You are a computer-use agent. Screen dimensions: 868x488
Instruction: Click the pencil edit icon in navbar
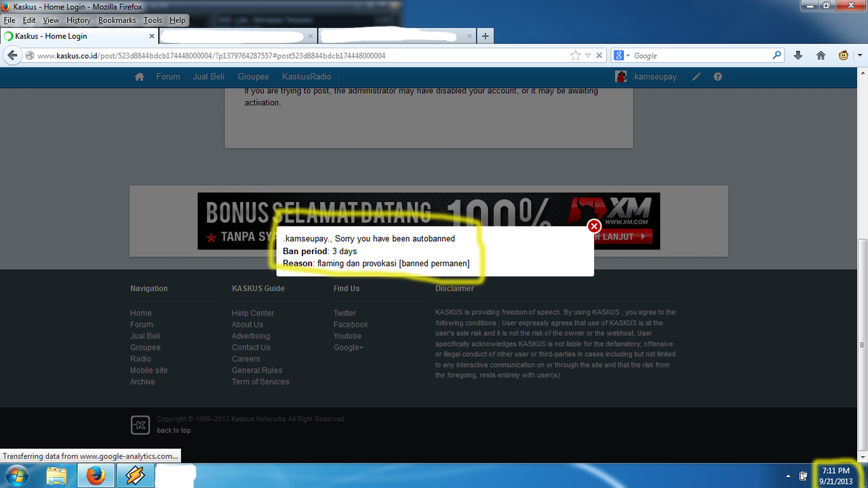pyautogui.click(x=696, y=77)
